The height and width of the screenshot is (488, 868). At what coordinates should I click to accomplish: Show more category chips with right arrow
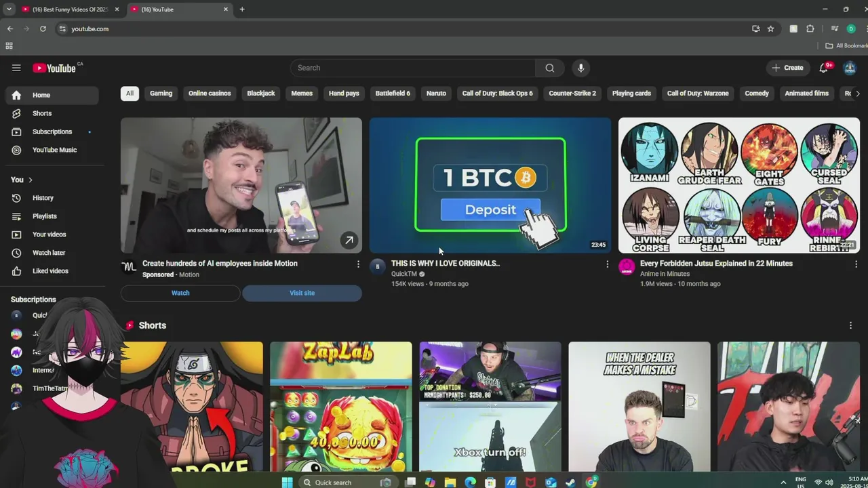tap(857, 94)
